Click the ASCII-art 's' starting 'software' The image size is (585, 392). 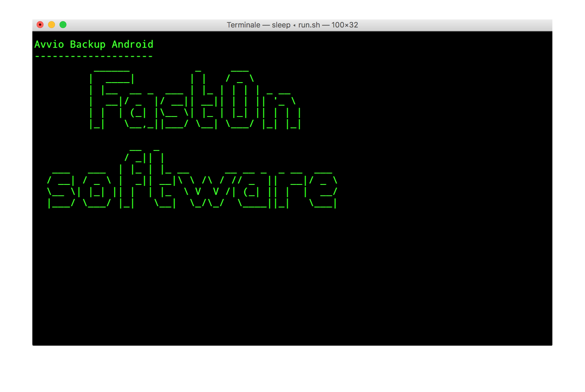coord(62,190)
